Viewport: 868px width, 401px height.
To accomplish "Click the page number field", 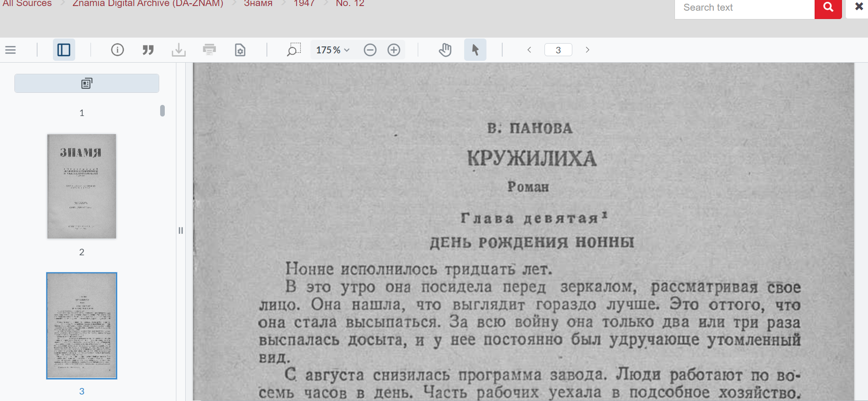I will point(558,50).
